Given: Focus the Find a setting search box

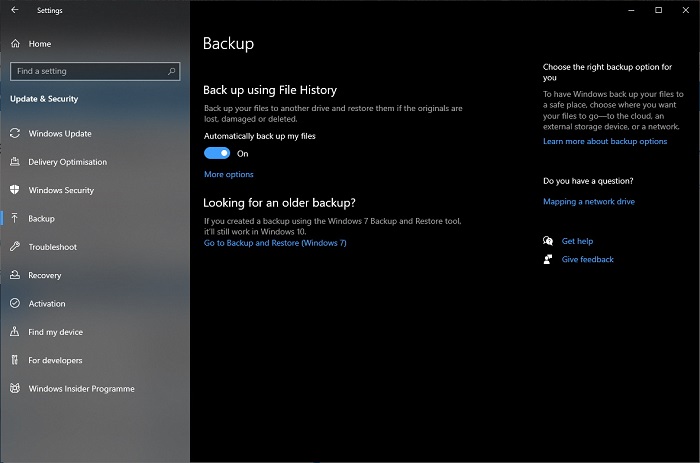Looking at the screenshot, I should 88,72.
